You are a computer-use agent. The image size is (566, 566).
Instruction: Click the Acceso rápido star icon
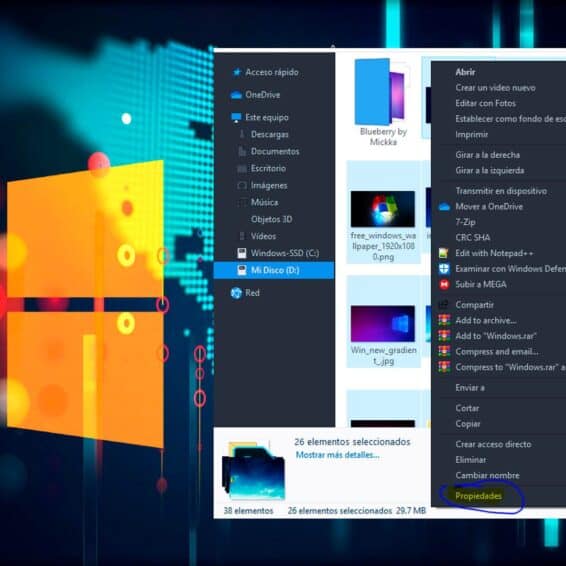point(237,72)
